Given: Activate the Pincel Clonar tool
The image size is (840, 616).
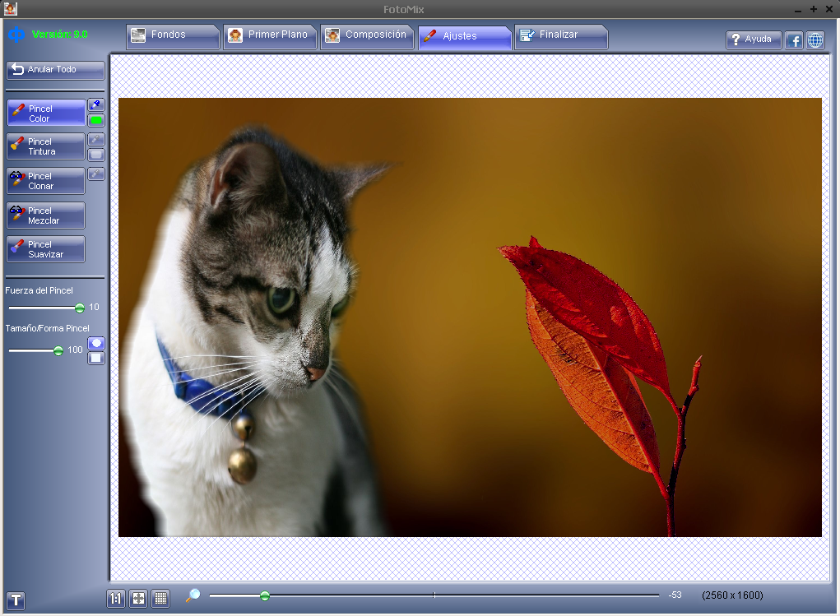Looking at the screenshot, I should click(x=44, y=180).
